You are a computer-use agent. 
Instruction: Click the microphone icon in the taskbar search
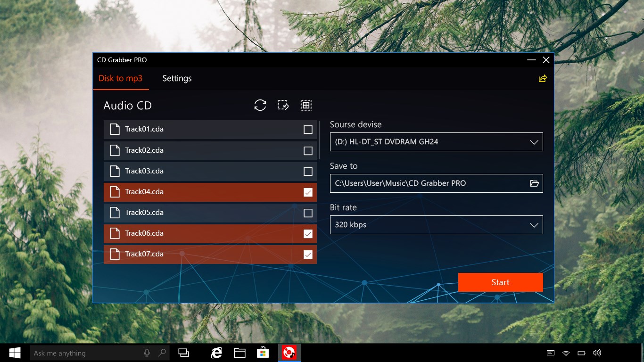[x=147, y=353]
